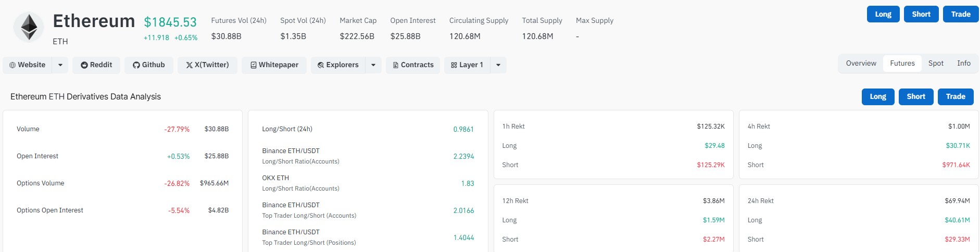Click the X logo icon for Twitter
980x252 pixels.
(x=190, y=65)
